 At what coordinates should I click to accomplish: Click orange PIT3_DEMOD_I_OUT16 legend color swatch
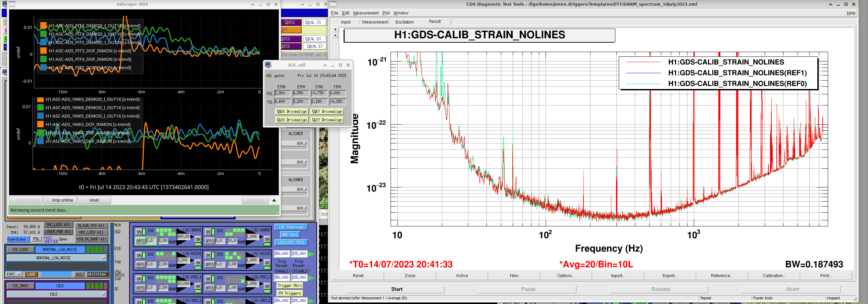pyautogui.click(x=44, y=26)
